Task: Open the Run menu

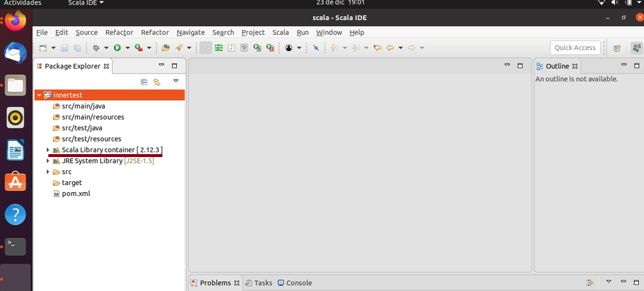Action: (303, 33)
